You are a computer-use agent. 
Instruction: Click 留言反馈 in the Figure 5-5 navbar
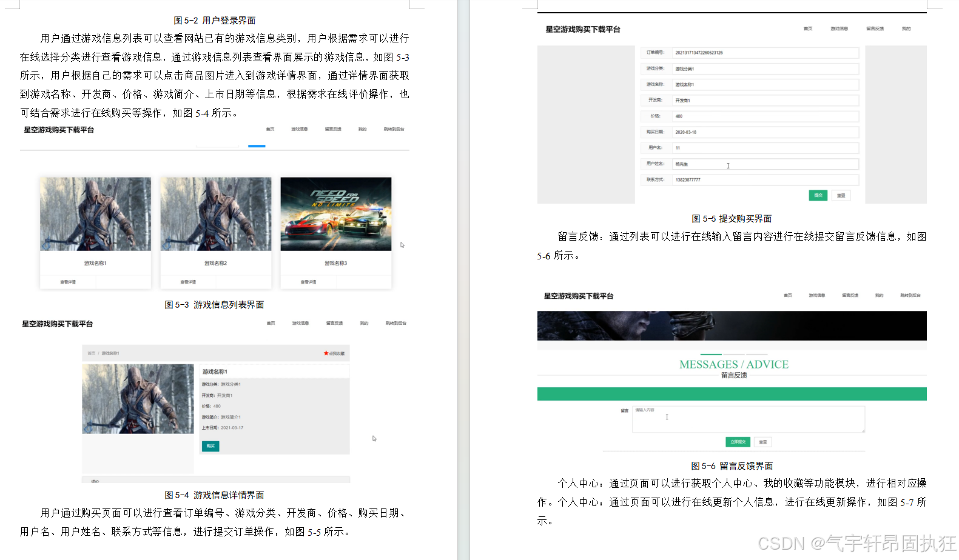click(x=875, y=28)
